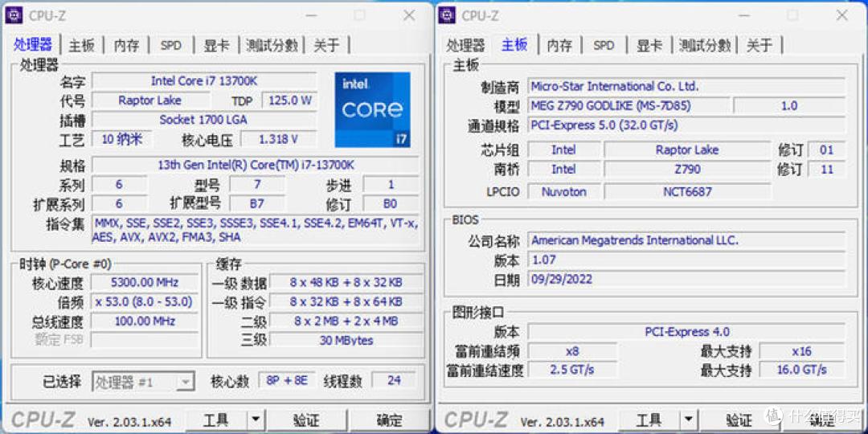Open 内存 tab in right CPU-Z window
This screenshot has height=434, width=868.
click(x=559, y=45)
